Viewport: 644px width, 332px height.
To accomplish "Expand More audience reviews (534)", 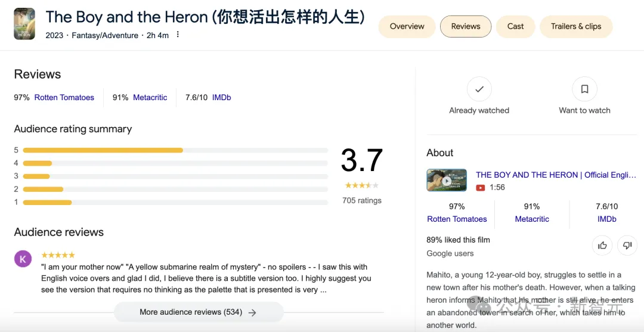I will (x=198, y=312).
